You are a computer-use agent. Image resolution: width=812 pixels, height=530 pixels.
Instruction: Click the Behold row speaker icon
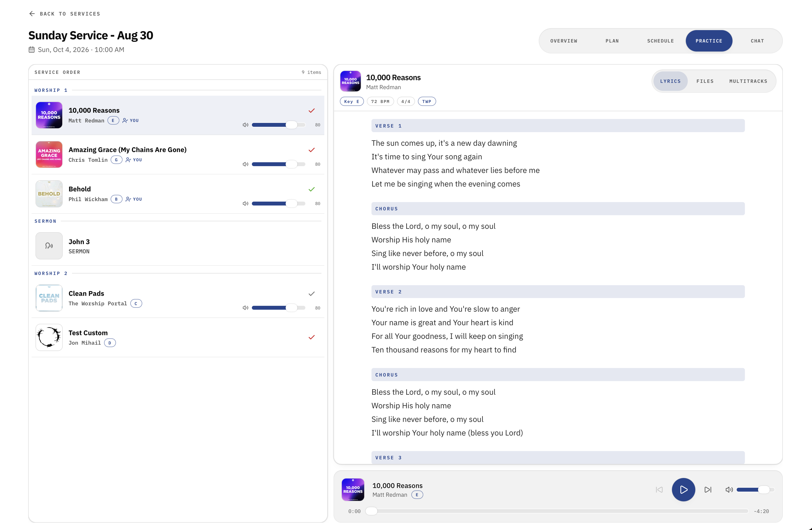coord(245,204)
